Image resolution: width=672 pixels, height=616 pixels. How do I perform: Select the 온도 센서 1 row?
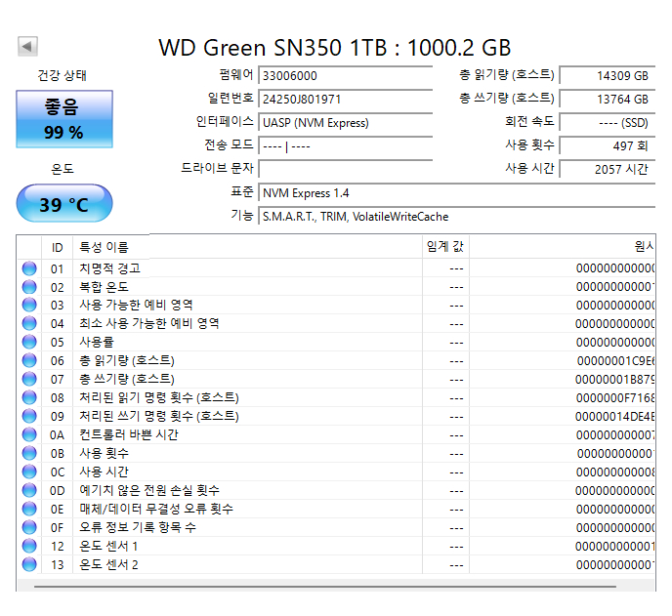[x=336, y=546]
